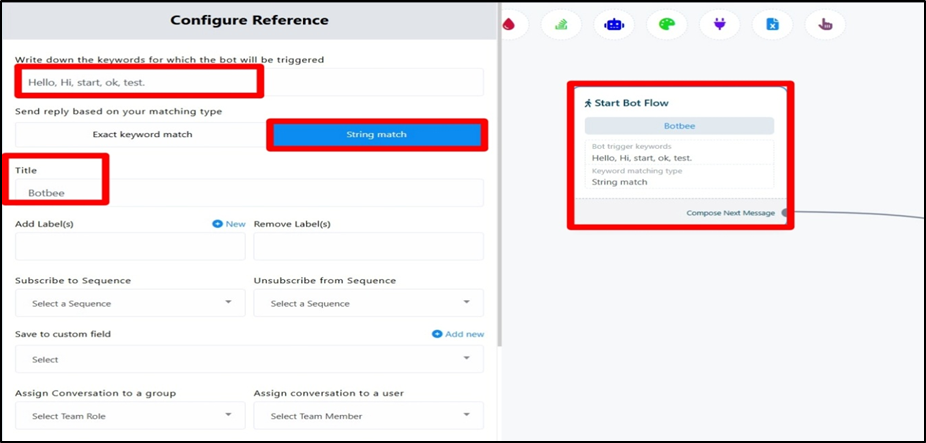
Task: Click the bot trigger keywords input field
Action: tap(249, 82)
